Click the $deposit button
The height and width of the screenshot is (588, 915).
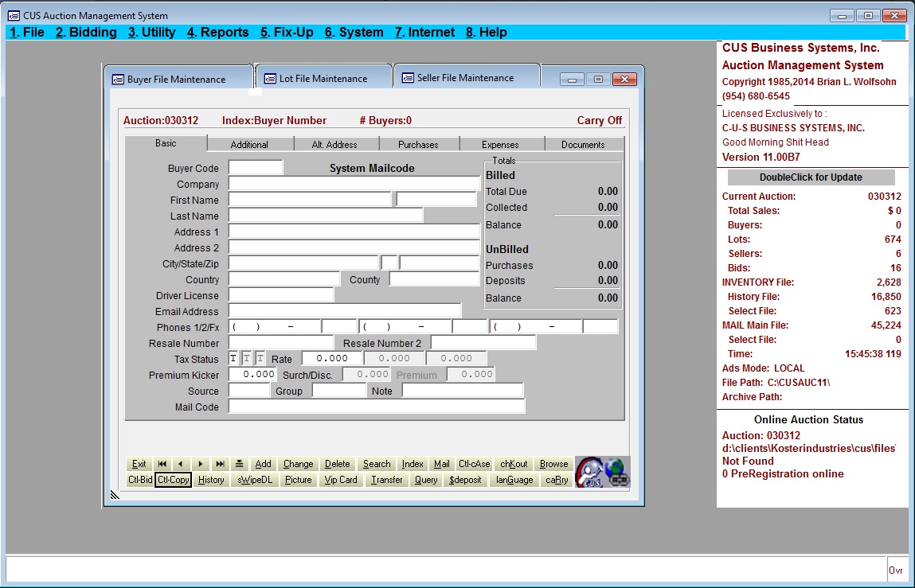tap(465, 480)
